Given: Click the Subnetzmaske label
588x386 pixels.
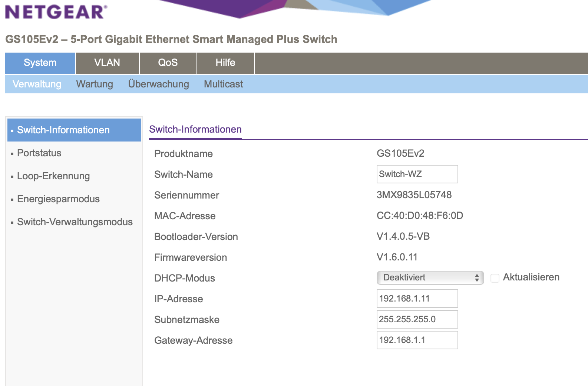Looking at the screenshot, I should click(187, 320).
